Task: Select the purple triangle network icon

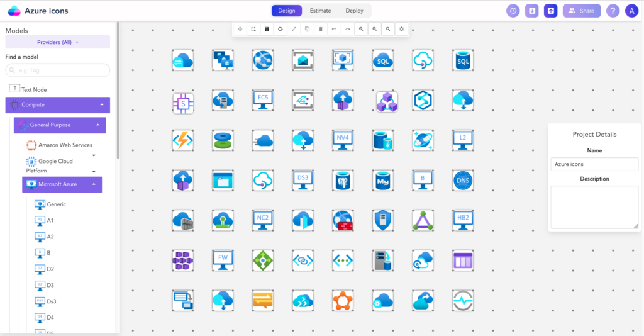Action: 423,221
